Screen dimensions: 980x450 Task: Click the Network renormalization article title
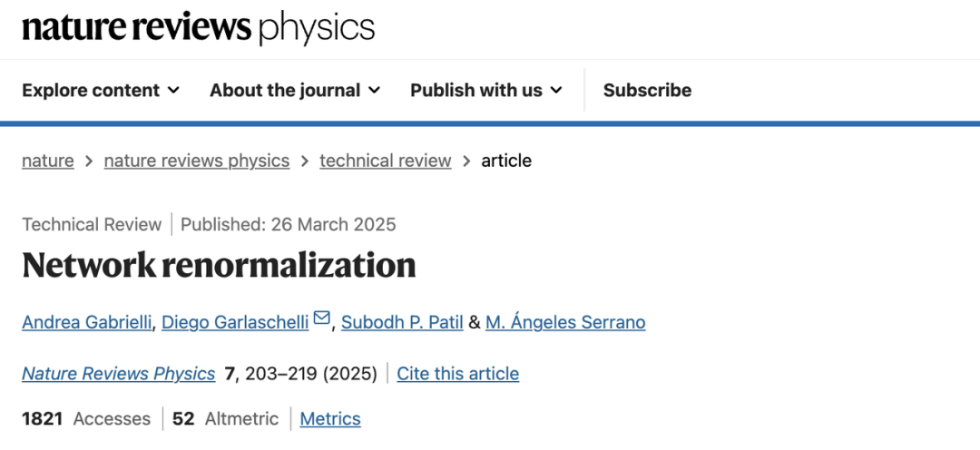(219, 265)
